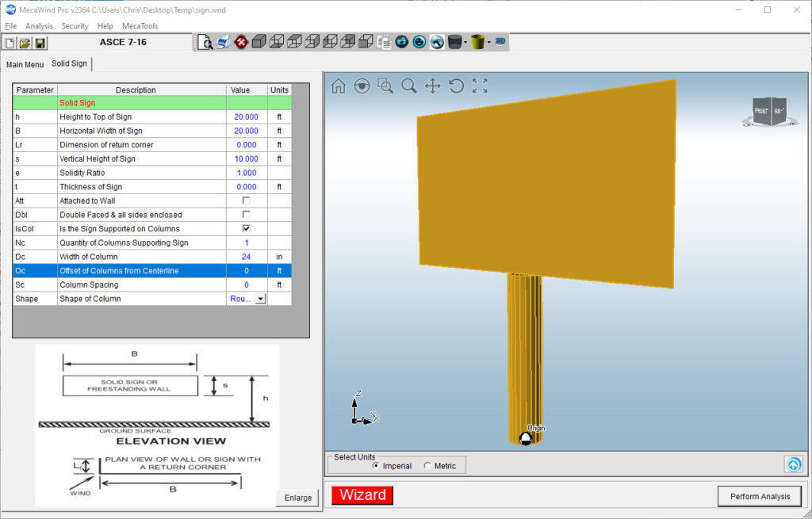Check Double Faced & all sides enclosed

[246, 215]
